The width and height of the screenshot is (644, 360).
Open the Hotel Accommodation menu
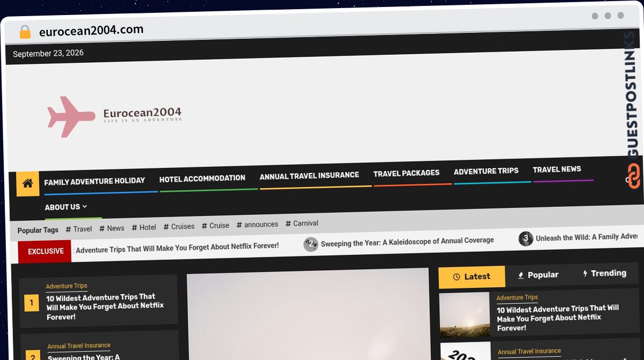click(x=202, y=178)
